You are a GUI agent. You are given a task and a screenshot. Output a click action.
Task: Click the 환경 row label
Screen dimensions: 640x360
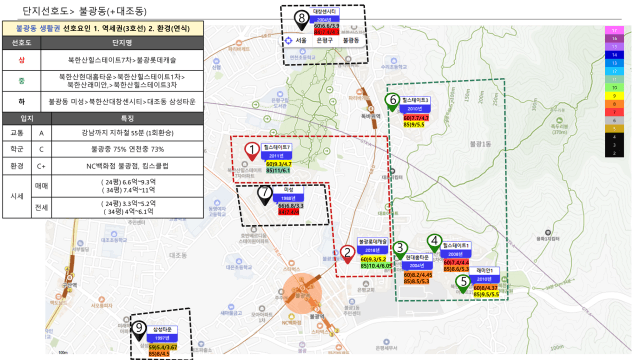[17, 166]
